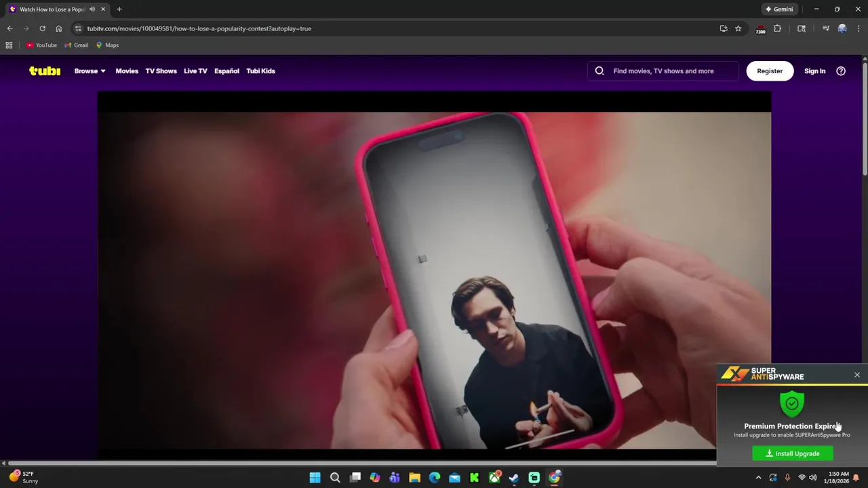Close the SUPERAntiSpyware popup
This screenshot has width=868, height=488.
tap(857, 375)
